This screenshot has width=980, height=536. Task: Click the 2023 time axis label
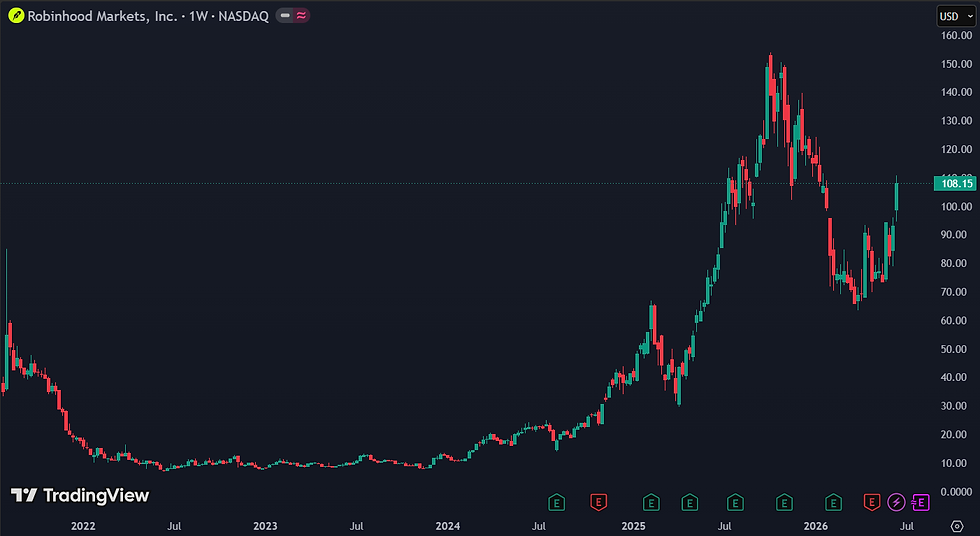pos(265,526)
